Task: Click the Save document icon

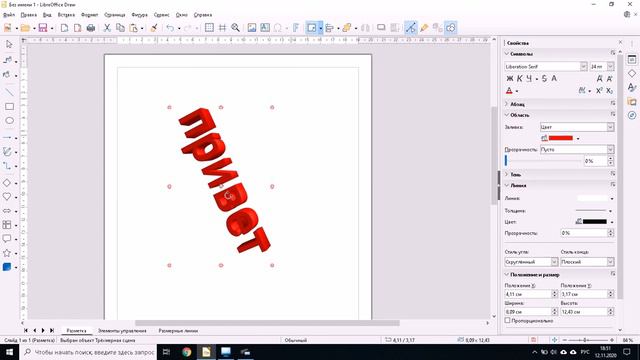Action: pyautogui.click(x=43, y=28)
